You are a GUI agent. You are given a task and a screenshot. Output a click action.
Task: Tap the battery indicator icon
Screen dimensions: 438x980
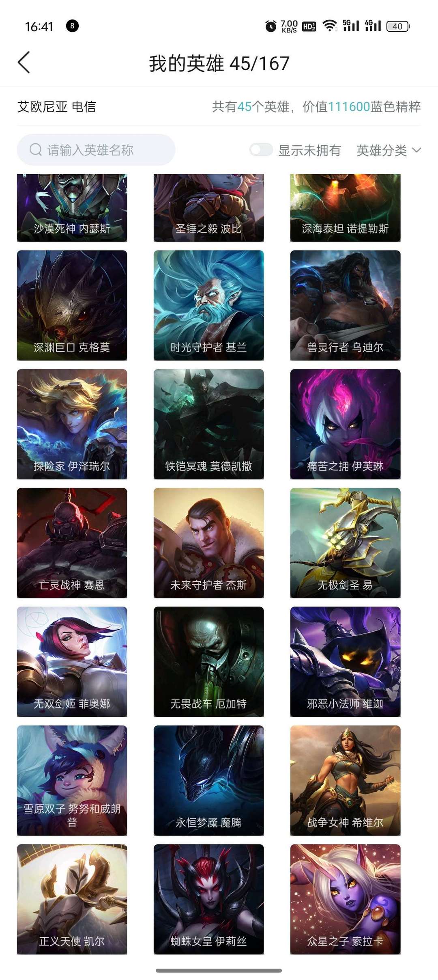(398, 26)
